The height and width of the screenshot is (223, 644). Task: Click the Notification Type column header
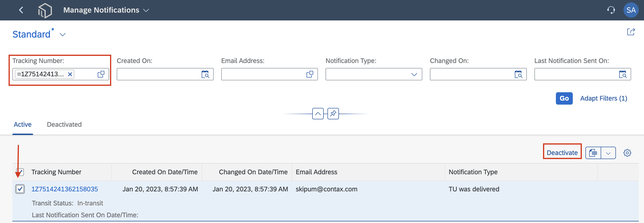click(x=473, y=172)
